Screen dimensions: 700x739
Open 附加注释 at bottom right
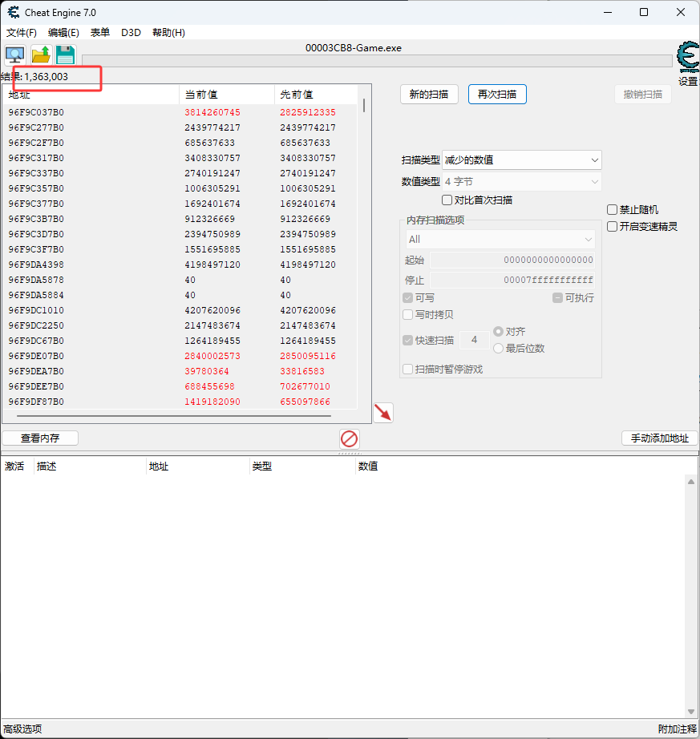click(677, 729)
